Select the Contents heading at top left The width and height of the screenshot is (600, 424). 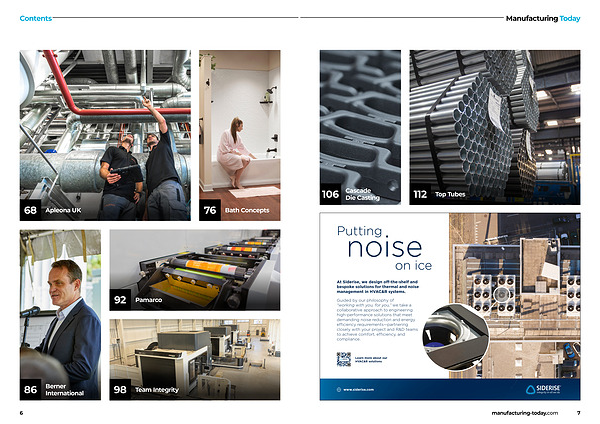36,18
